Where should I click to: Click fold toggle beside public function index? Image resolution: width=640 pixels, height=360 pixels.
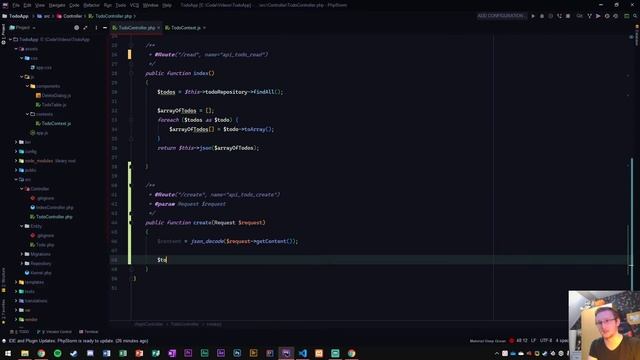pos(131,73)
